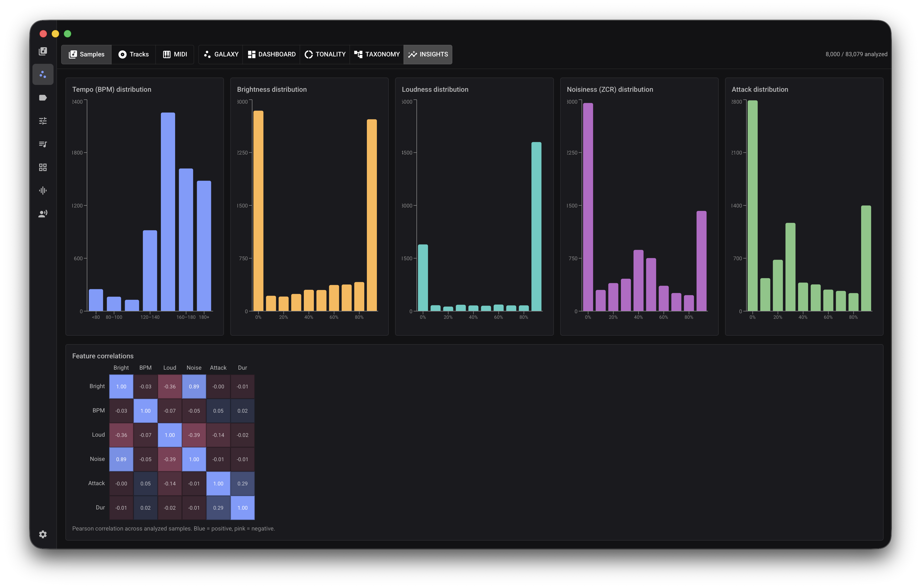Open the filter sliders sidebar icon
Screen dimensions: 921x588
pos(43,121)
